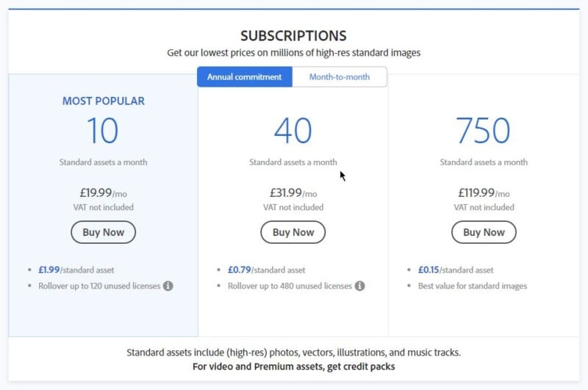Image resolution: width=588 pixels, height=390 pixels.
Task: Click Best value for standard images text
Action: (x=473, y=286)
